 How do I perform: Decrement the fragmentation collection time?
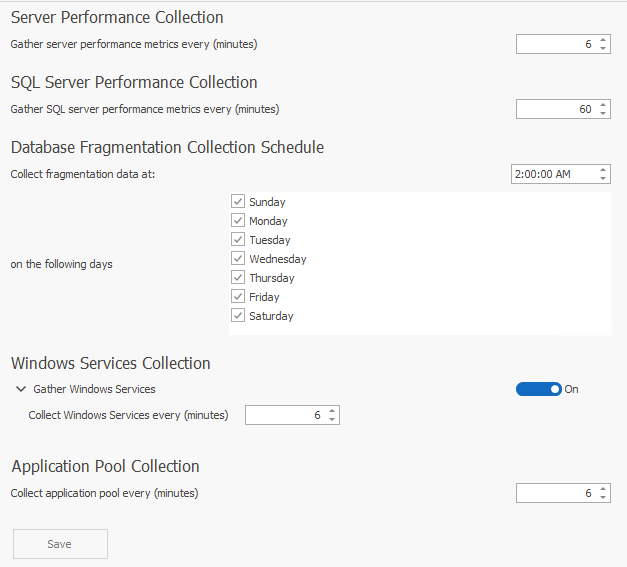[x=603, y=179]
